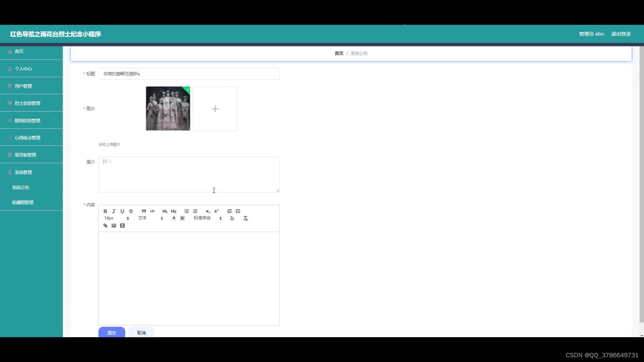Insert a hyperlink in the editor
The height and width of the screenshot is (362, 644).
(x=105, y=226)
